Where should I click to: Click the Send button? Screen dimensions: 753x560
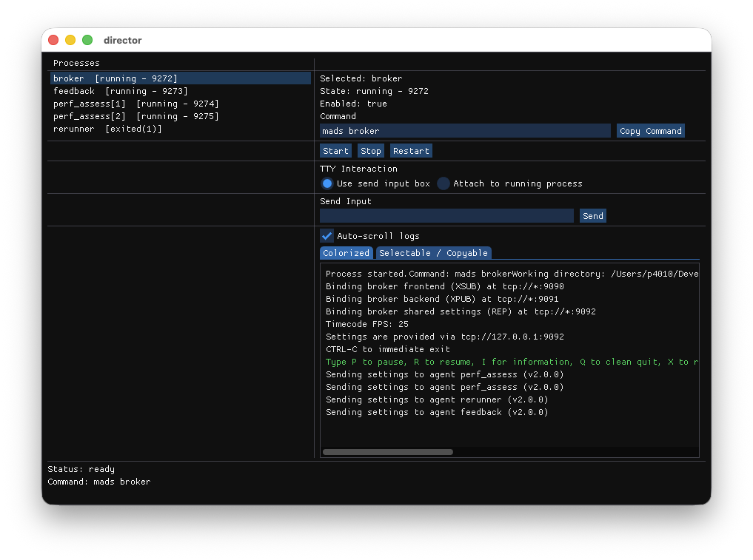pyautogui.click(x=592, y=216)
